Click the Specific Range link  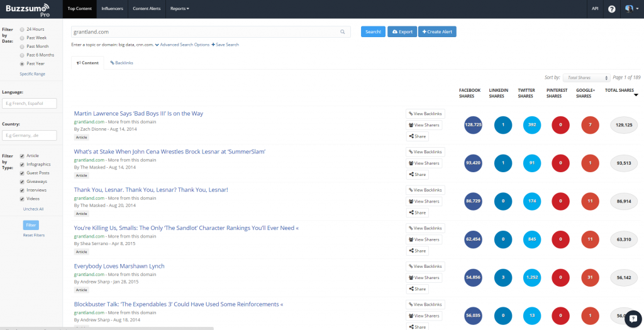pyautogui.click(x=33, y=74)
